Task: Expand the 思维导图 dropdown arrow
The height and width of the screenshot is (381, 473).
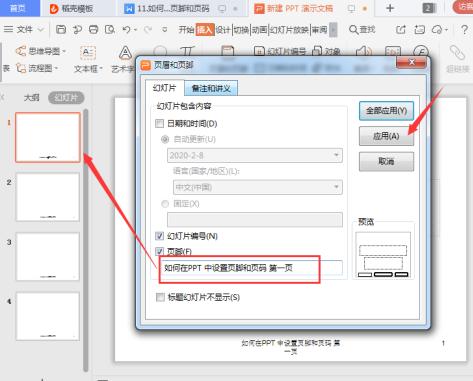Action: tap(64, 51)
